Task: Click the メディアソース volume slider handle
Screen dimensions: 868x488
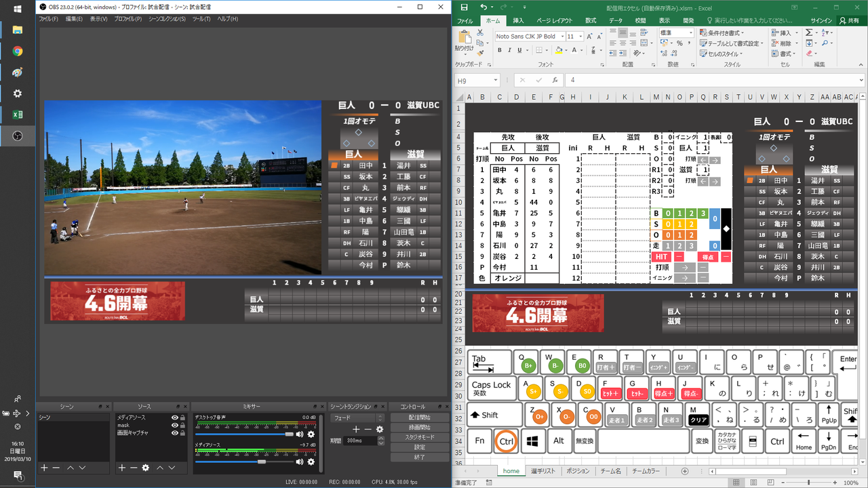Action: 262,461
